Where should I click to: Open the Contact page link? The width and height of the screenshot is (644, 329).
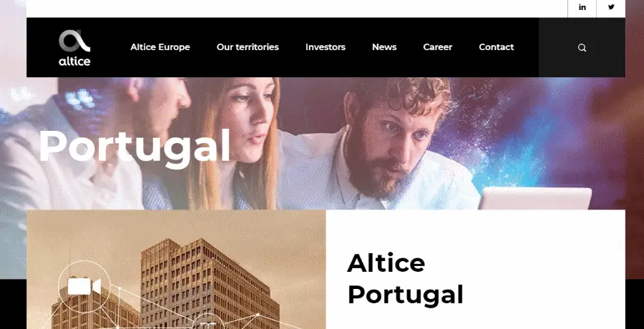(x=496, y=47)
